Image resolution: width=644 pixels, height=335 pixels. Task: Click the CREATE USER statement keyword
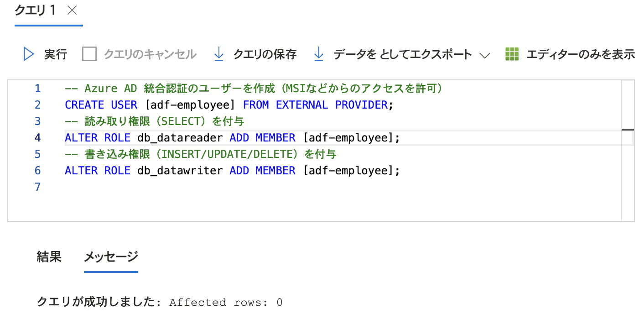[x=101, y=105]
